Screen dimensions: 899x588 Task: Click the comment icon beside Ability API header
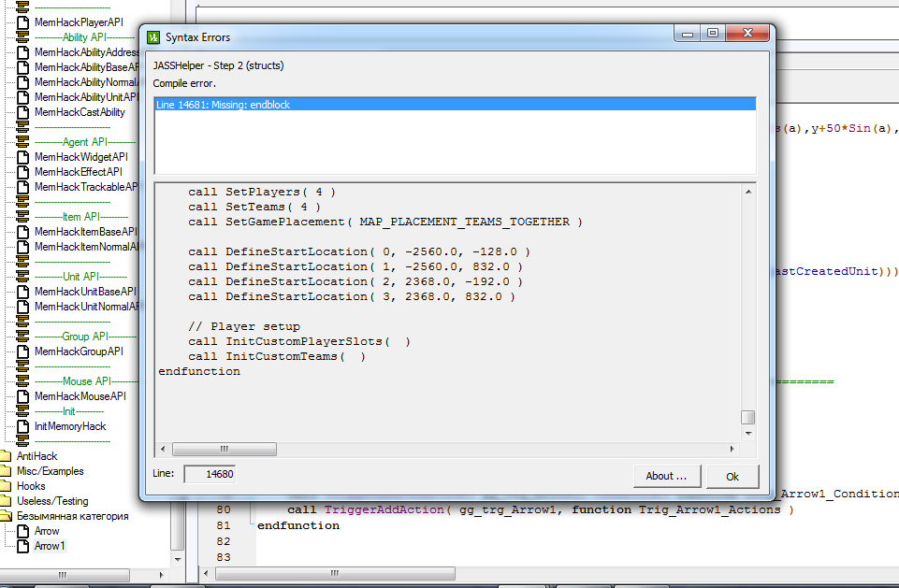[23, 37]
